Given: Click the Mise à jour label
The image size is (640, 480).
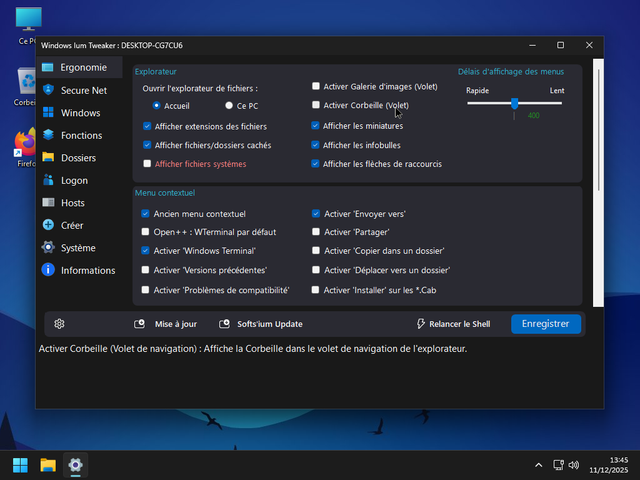Looking at the screenshot, I should coord(176,324).
